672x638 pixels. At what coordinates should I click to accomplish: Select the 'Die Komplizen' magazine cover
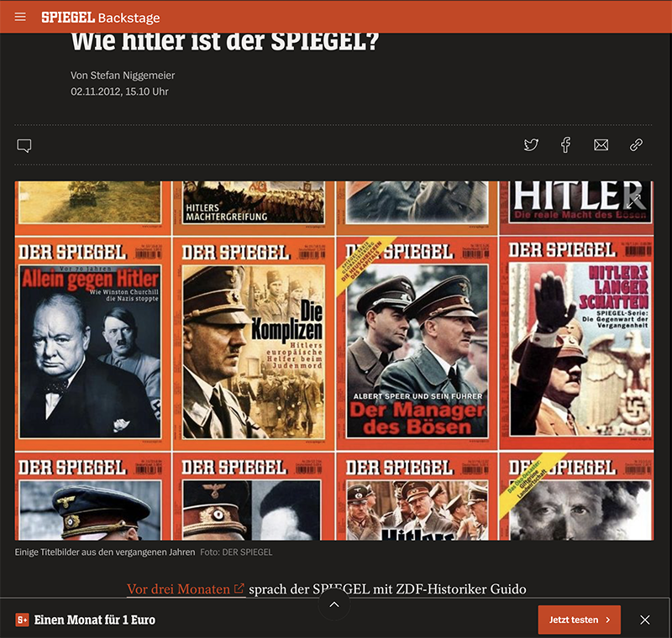point(253,344)
